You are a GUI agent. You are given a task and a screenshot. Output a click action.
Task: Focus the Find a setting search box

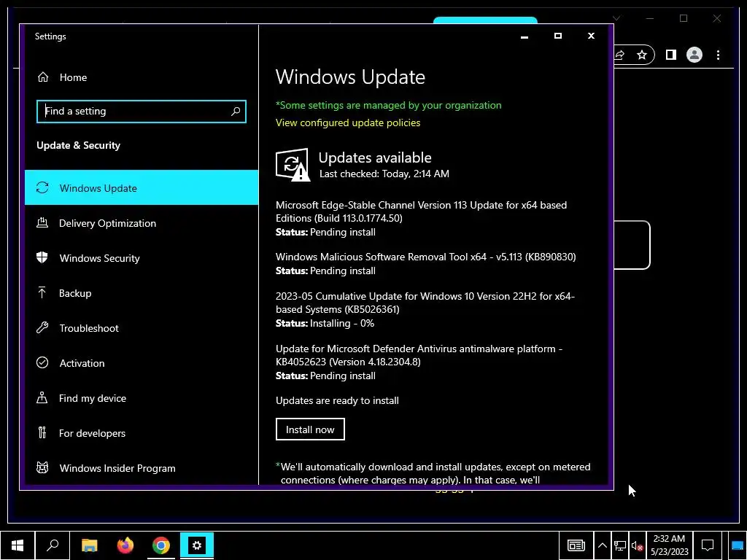(x=142, y=112)
